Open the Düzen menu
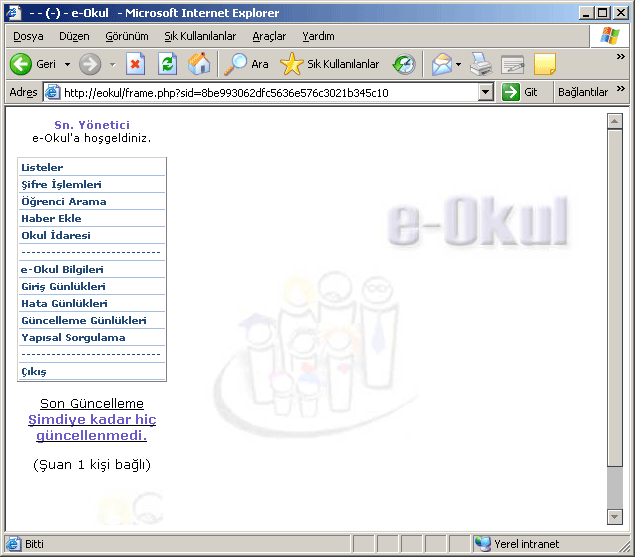Viewport: 635px width, 557px height. click(74, 36)
